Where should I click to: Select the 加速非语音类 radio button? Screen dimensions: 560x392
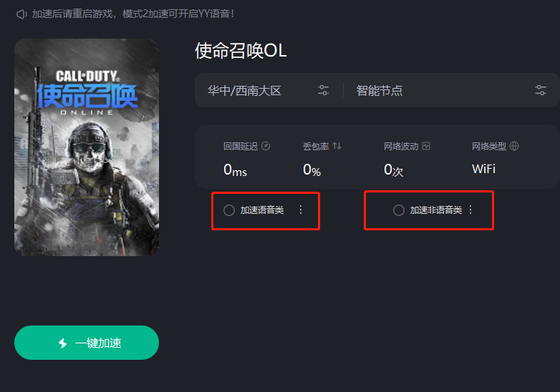coord(399,210)
